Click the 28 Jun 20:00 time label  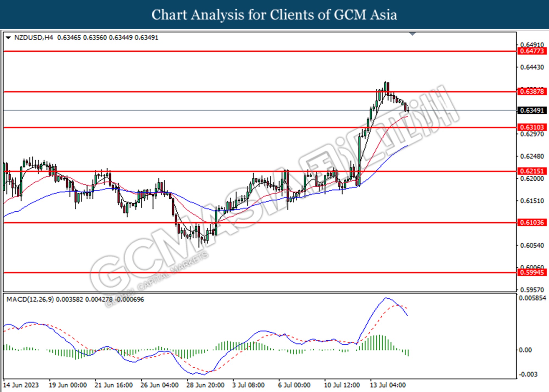coord(205,385)
